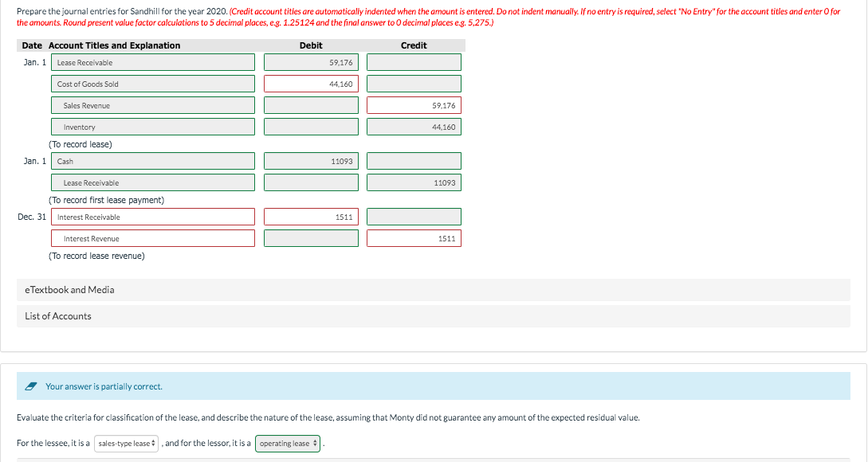Click the empty debit field in the Sales Revenue row
The width and height of the screenshot is (868, 462).
coord(311,105)
